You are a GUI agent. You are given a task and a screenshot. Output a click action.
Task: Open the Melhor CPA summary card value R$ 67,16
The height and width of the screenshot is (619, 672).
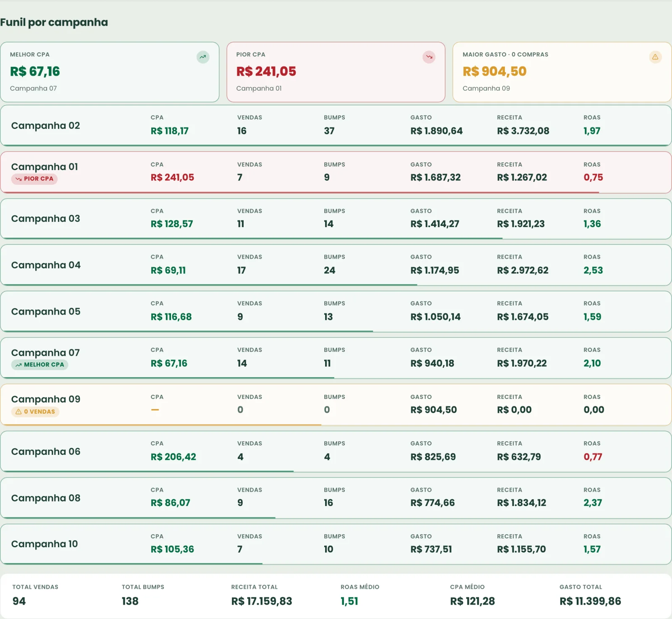[x=35, y=71]
